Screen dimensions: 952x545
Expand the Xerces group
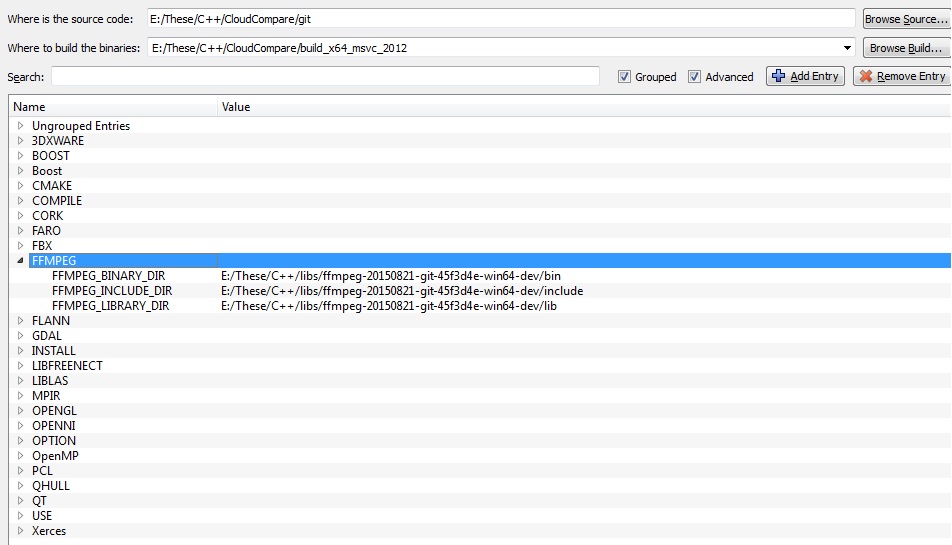(x=20, y=531)
